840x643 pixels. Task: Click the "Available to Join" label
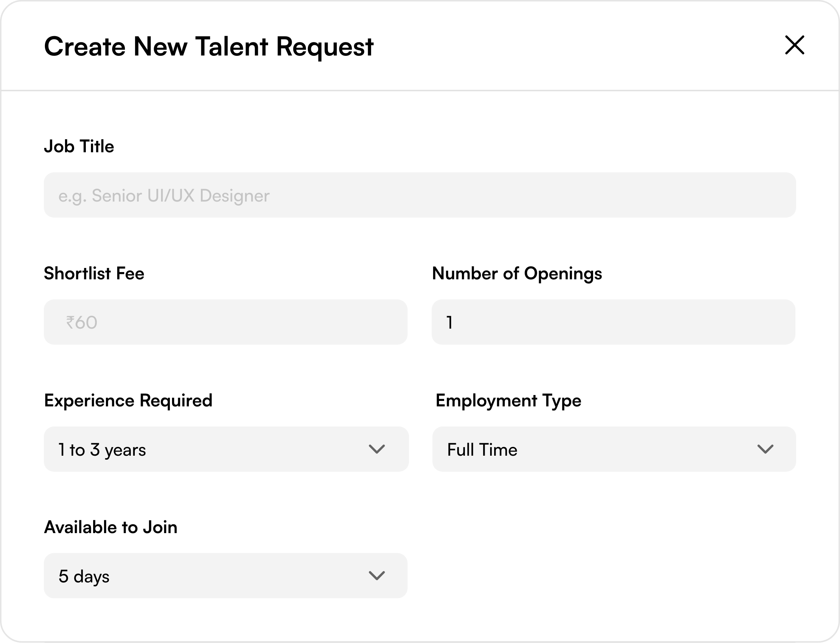(x=111, y=527)
